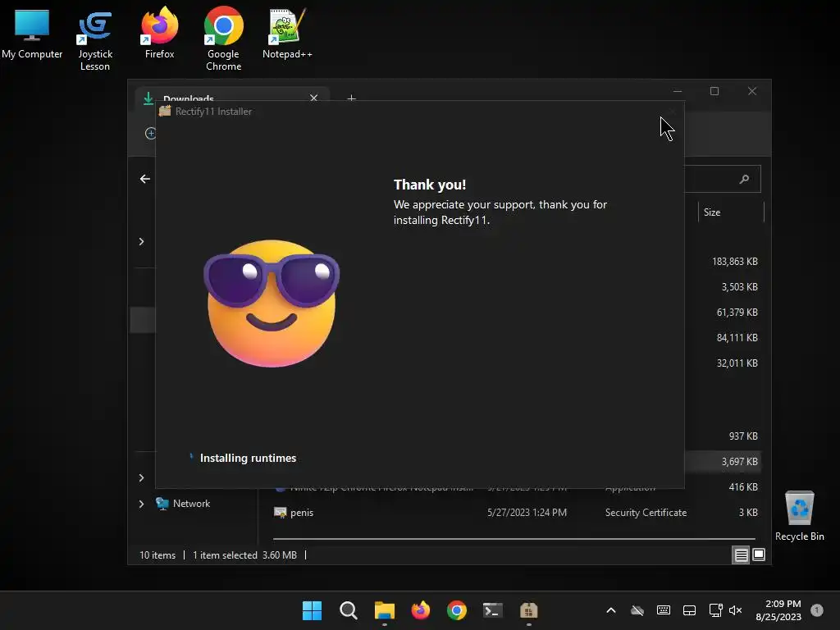Click the muted volume tray icon
The image size is (840, 630).
coord(736,610)
